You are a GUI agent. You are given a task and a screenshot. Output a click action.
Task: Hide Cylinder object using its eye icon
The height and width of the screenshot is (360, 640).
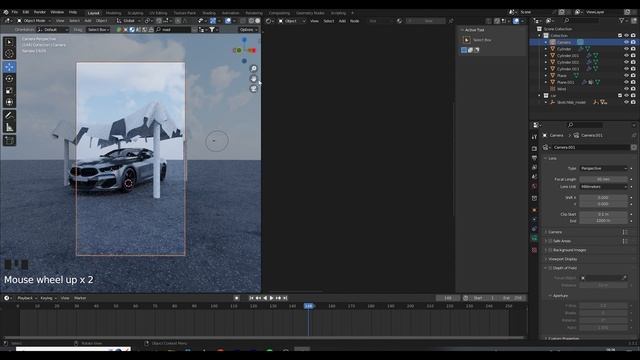coord(626,49)
